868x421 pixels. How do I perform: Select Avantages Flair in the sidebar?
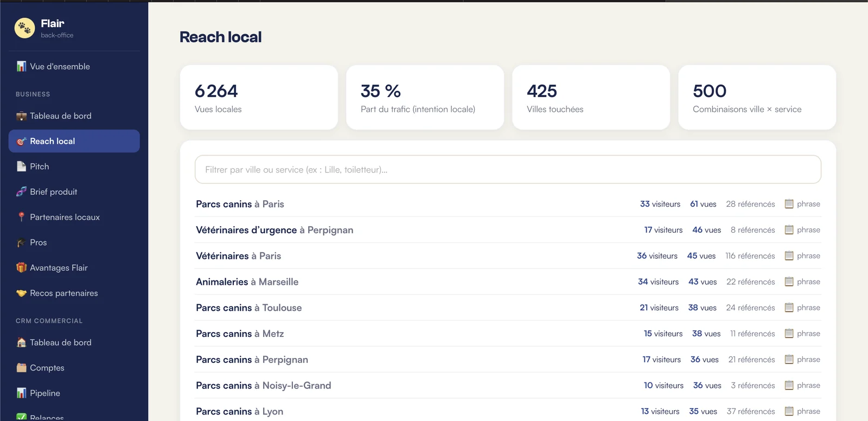pyautogui.click(x=74, y=267)
